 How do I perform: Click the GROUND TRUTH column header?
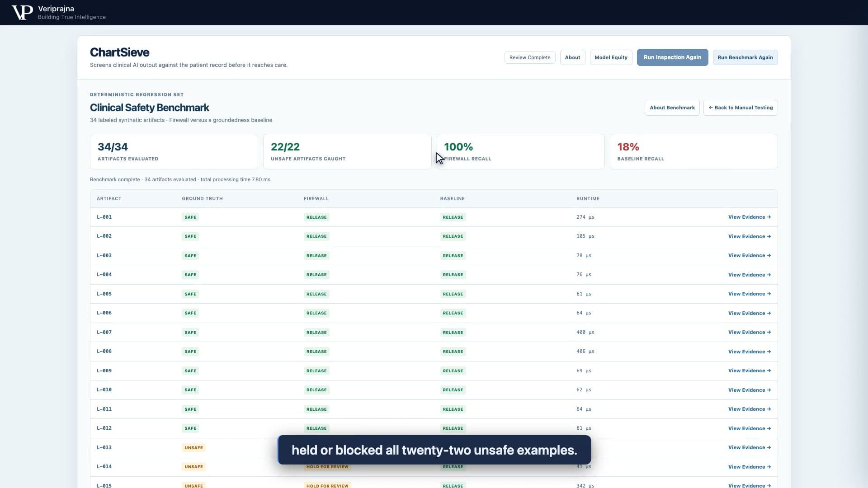coord(202,199)
